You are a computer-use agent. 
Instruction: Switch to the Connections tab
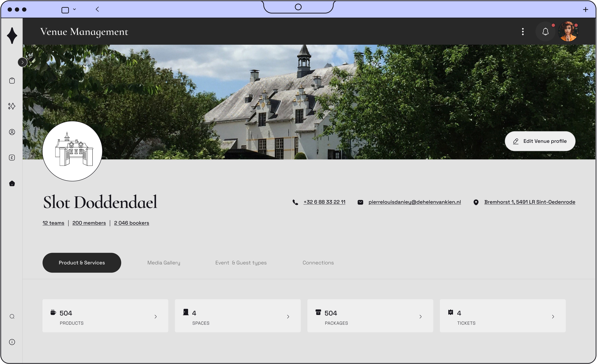click(x=318, y=263)
